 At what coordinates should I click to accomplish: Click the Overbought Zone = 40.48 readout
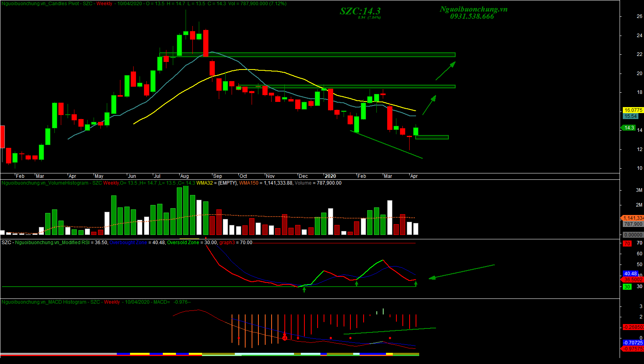137,243
